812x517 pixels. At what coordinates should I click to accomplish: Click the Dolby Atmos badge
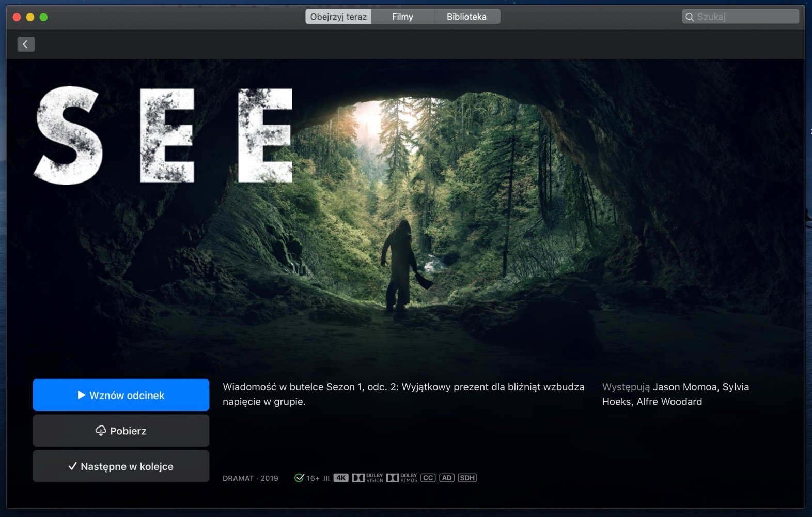point(402,478)
